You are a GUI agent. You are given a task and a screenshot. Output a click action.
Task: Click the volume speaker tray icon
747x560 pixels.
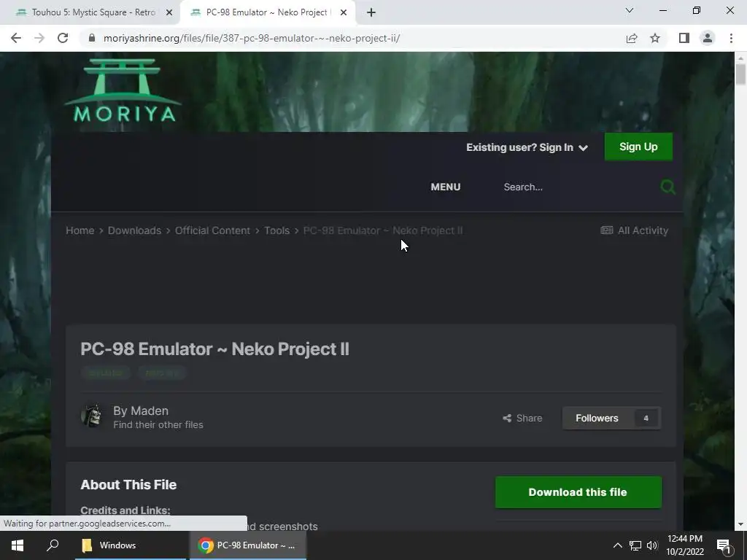point(652,545)
